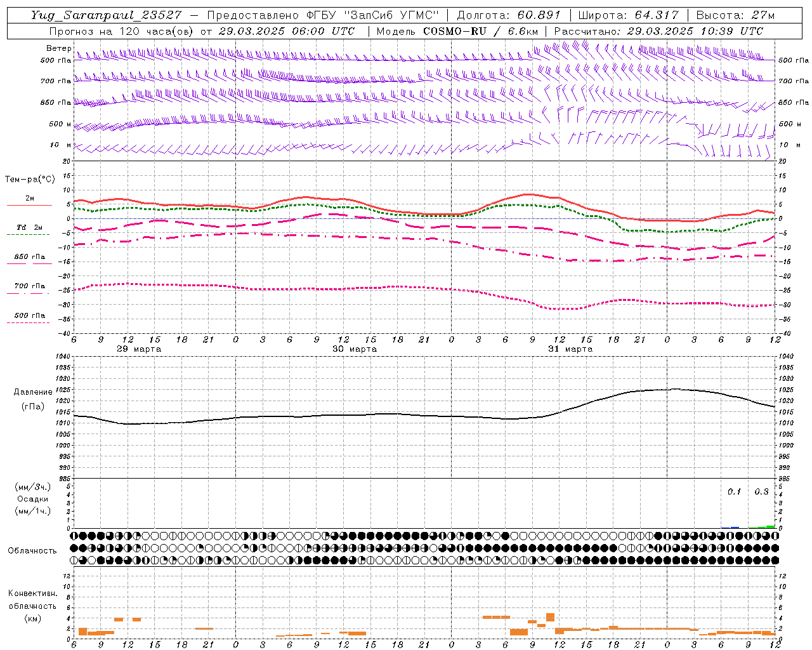Click the Высота: 27м value
This screenshot has height=650, width=812.
pyautogui.click(x=735, y=15)
